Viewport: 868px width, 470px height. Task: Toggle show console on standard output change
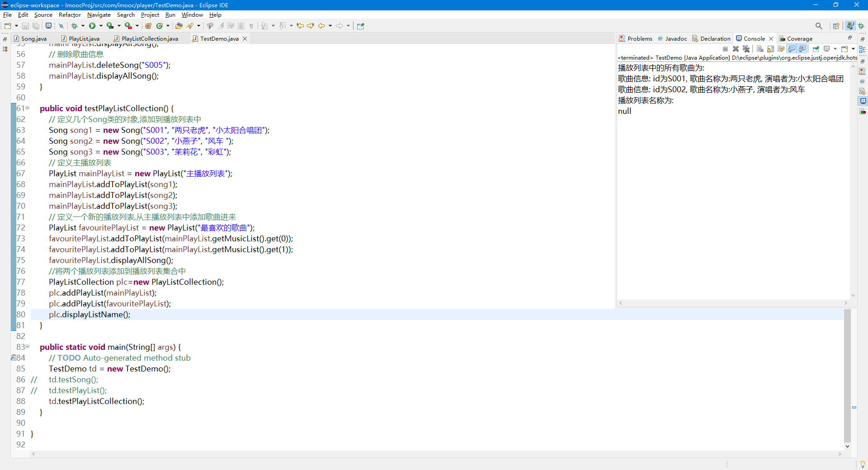point(791,49)
